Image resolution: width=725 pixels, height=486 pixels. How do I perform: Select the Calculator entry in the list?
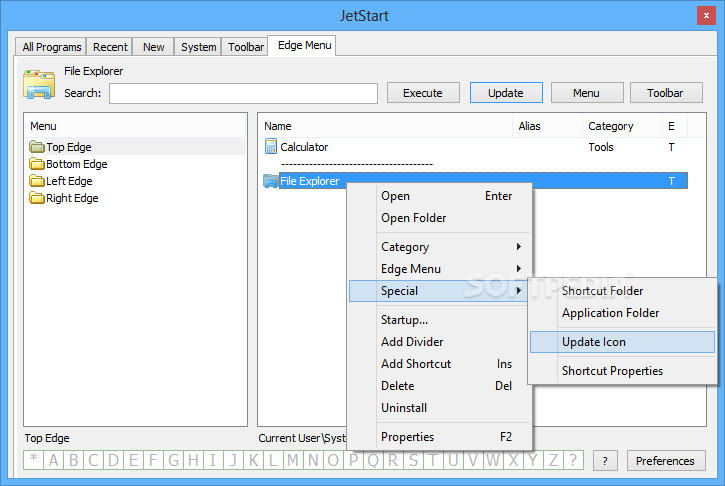(x=304, y=147)
